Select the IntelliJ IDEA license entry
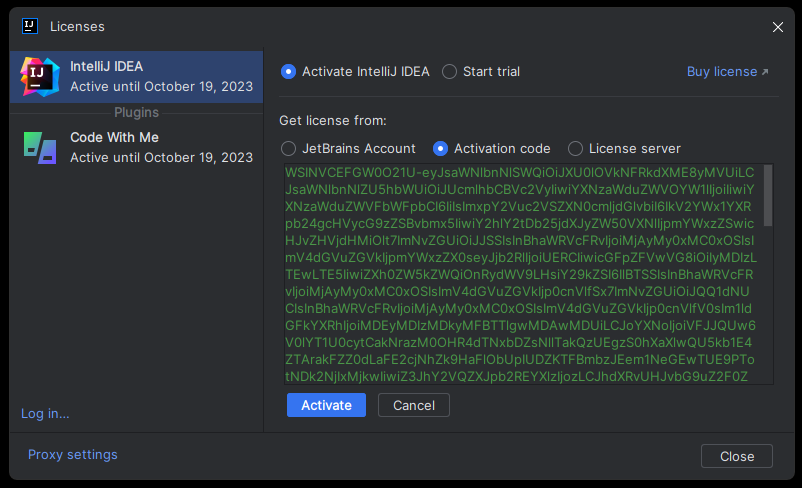This screenshot has height=488, width=802. click(x=137, y=77)
